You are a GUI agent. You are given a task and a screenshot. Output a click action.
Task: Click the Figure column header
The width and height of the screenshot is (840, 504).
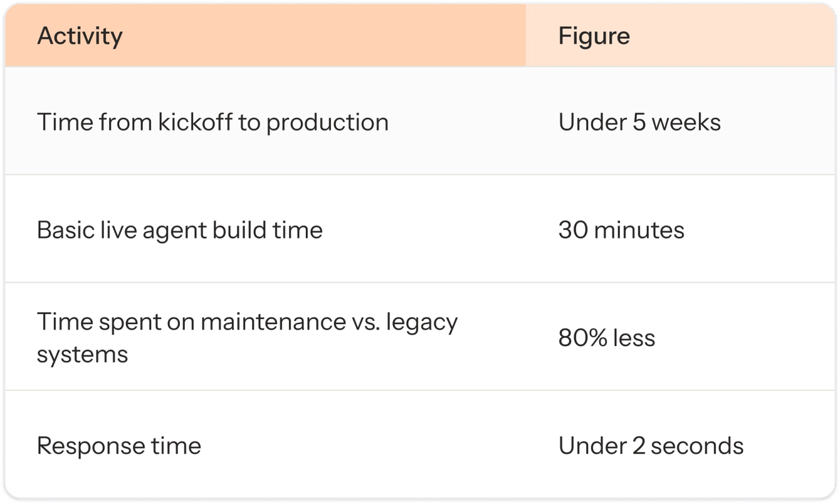[594, 36]
